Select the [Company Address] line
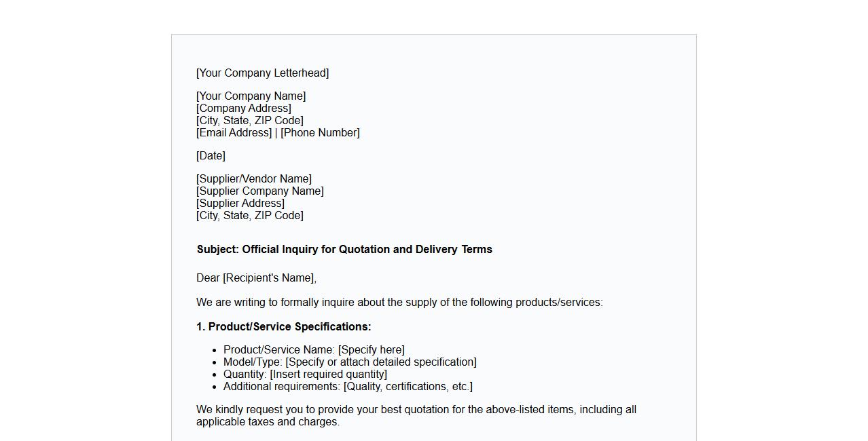 click(243, 109)
